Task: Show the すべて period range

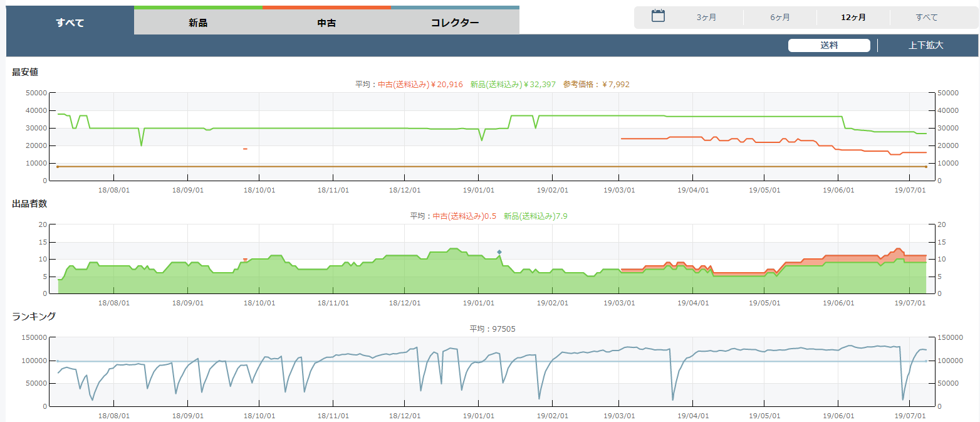Action: [926, 18]
